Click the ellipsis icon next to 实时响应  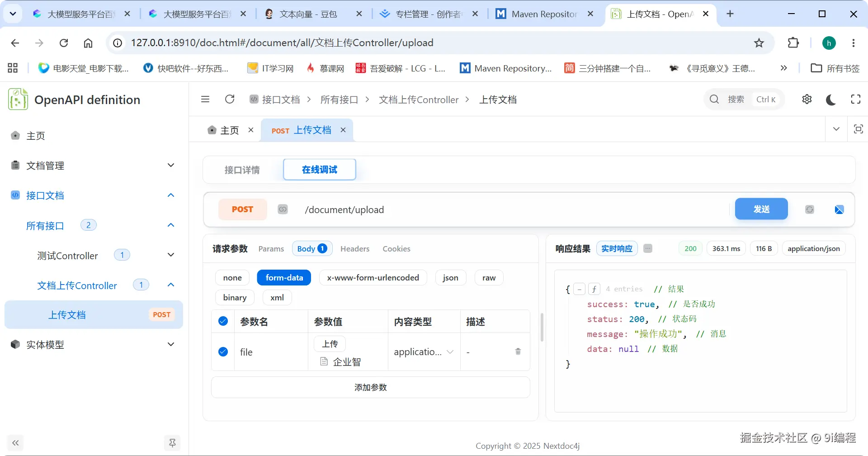pyautogui.click(x=648, y=248)
